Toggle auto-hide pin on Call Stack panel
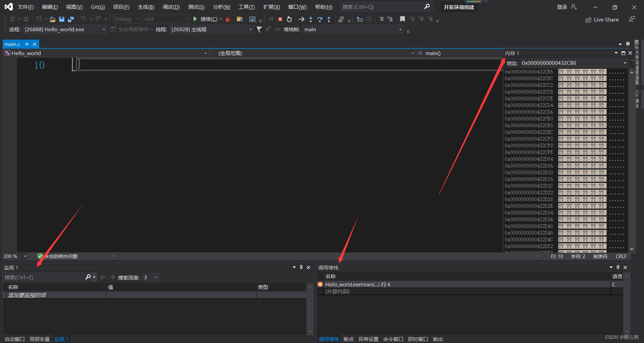Image resolution: width=644 pixels, height=343 pixels. [618, 267]
